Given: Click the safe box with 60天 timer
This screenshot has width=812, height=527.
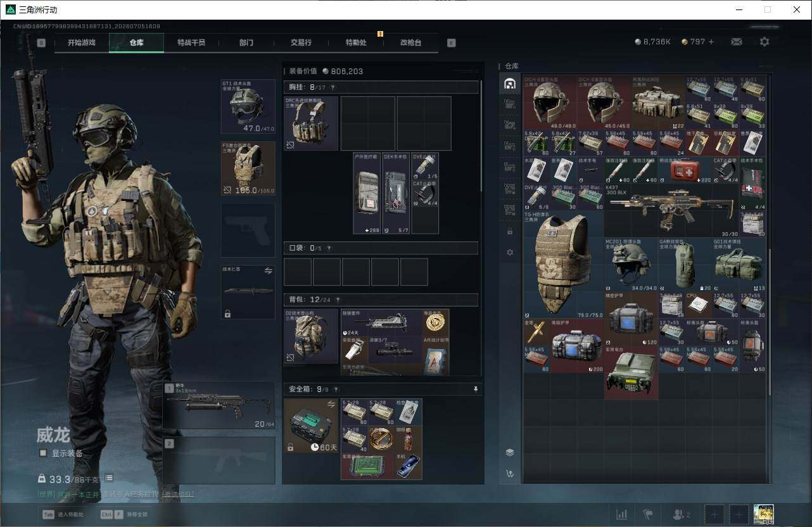Looking at the screenshot, I should [311, 426].
